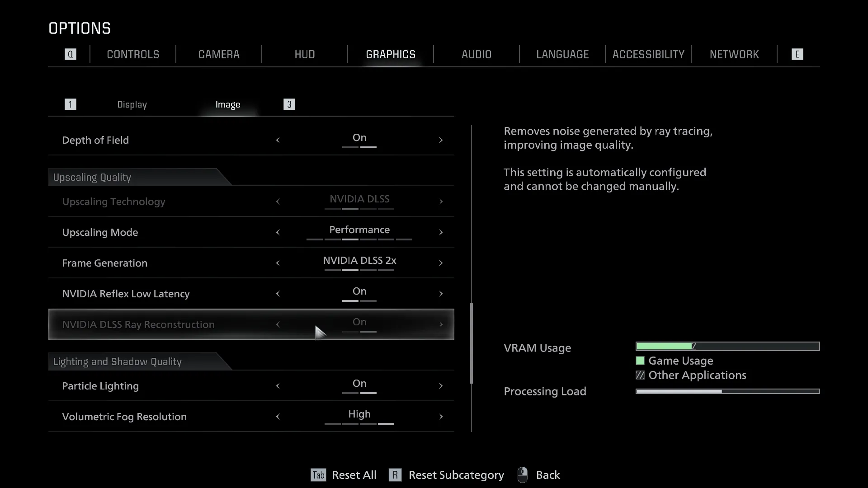Screen dimensions: 868x488
Task: Switch to the Accessibility tab
Action: pyautogui.click(x=648, y=54)
